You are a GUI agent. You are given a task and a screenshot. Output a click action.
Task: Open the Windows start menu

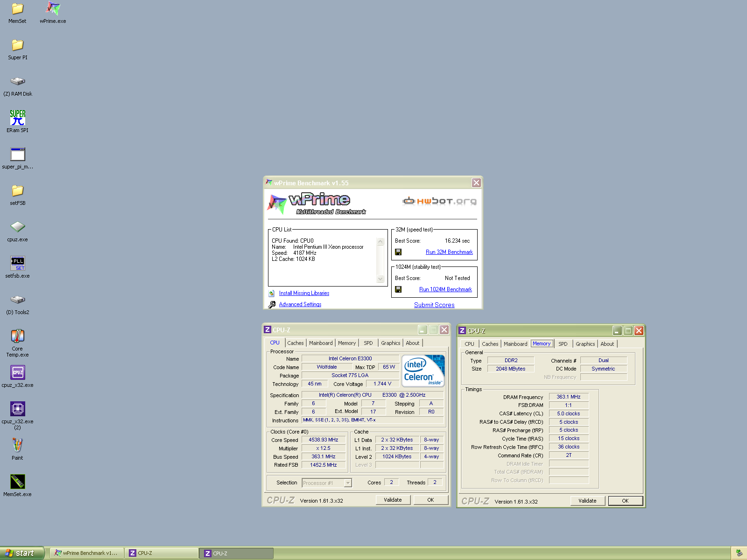click(22, 553)
